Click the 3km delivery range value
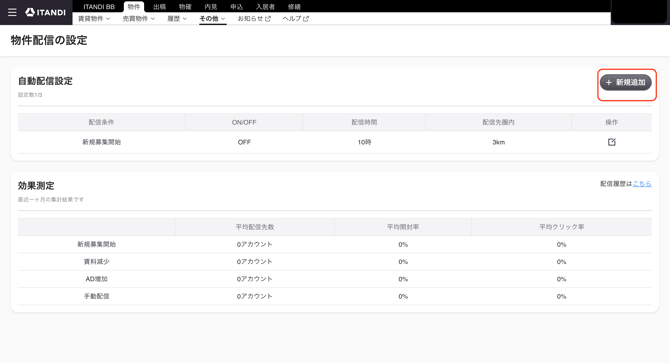This screenshot has height=363, width=670. [498, 142]
